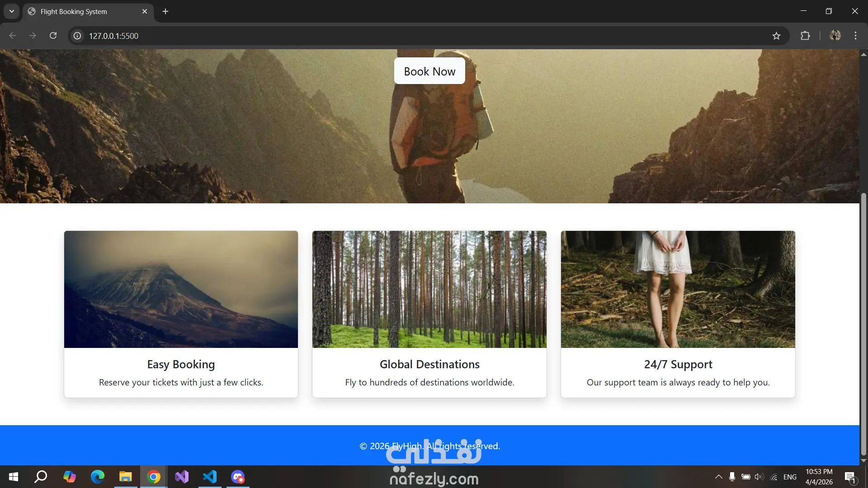The image size is (868, 488).
Task: Open the Chrome profile avatar
Action: tap(835, 36)
